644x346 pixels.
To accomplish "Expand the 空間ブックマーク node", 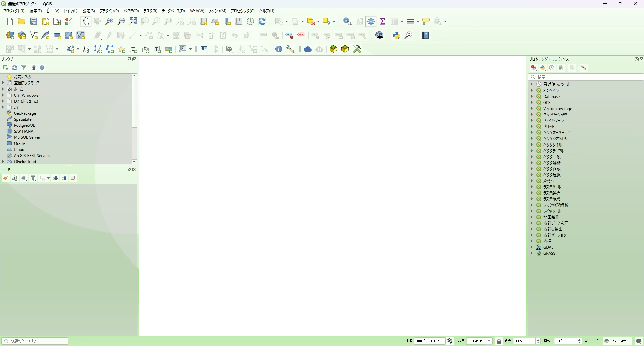I will point(3,83).
